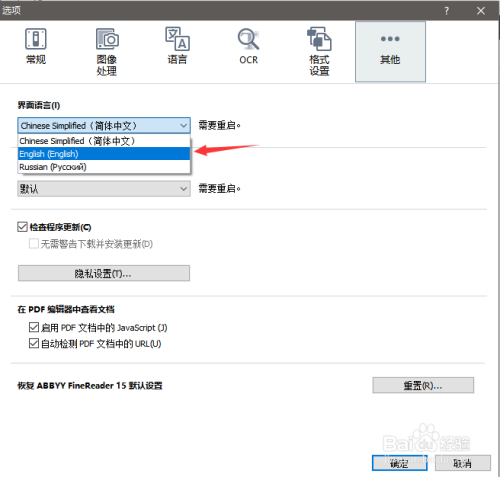The image size is (500, 477).
Task: Toggle 检查程序更新 checkbox
Action: (x=22, y=227)
